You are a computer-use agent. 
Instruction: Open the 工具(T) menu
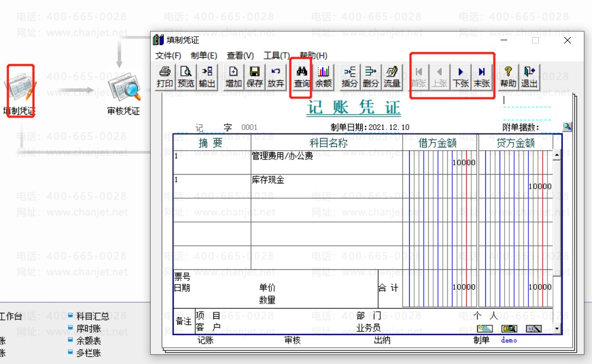277,55
